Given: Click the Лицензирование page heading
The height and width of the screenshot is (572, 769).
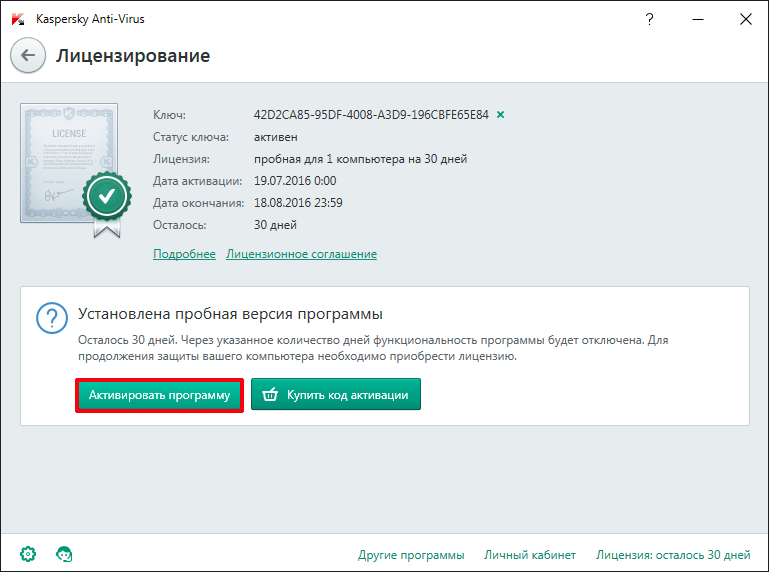Looking at the screenshot, I should pyautogui.click(x=133, y=56).
